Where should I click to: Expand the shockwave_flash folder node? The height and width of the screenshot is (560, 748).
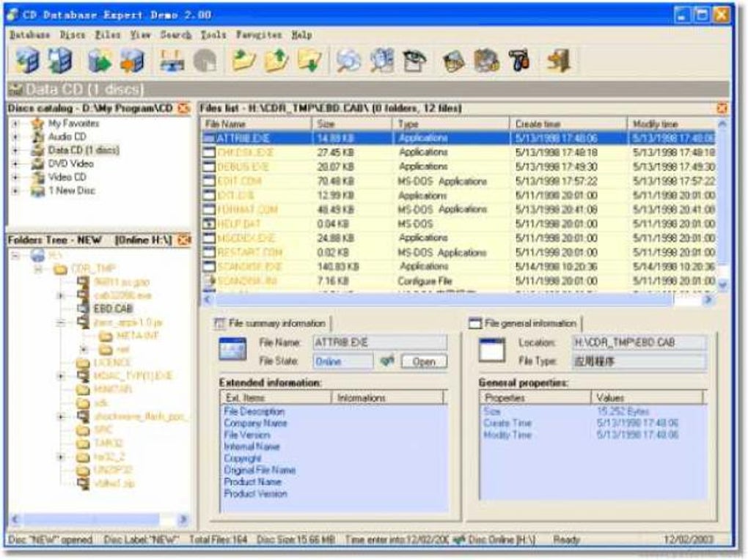(61, 417)
